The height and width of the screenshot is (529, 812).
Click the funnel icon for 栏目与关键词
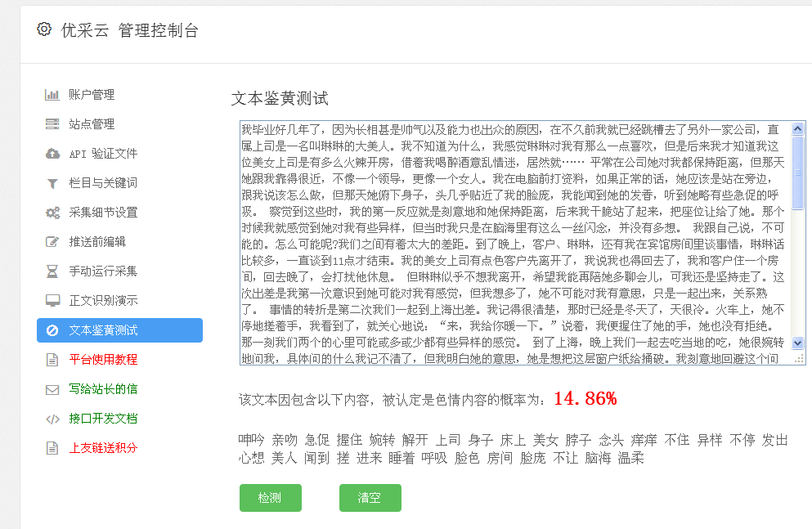coord(52,183)
